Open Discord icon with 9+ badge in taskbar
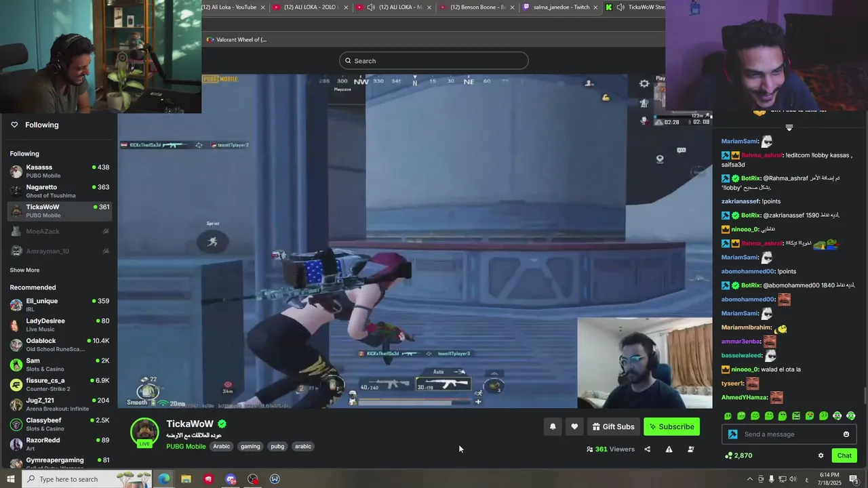Viewport: 868px width, 488px height. [231, 479]
